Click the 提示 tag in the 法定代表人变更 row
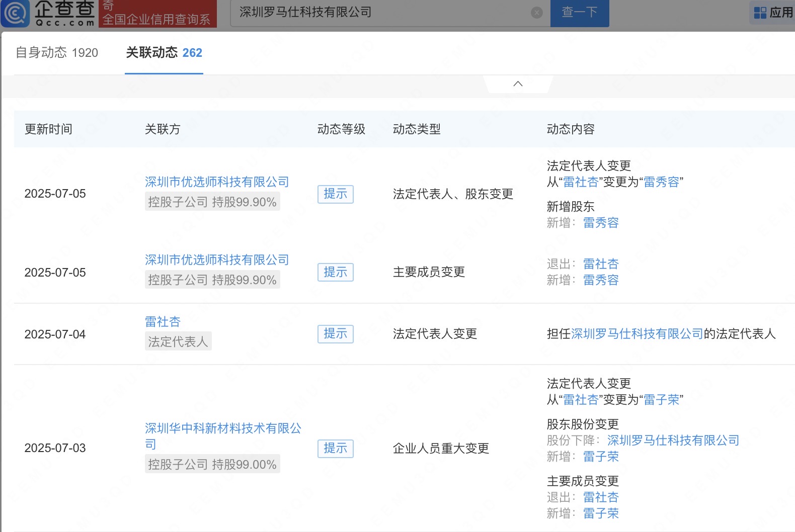This screenshot has width=795, height=532. pos(336,333)
